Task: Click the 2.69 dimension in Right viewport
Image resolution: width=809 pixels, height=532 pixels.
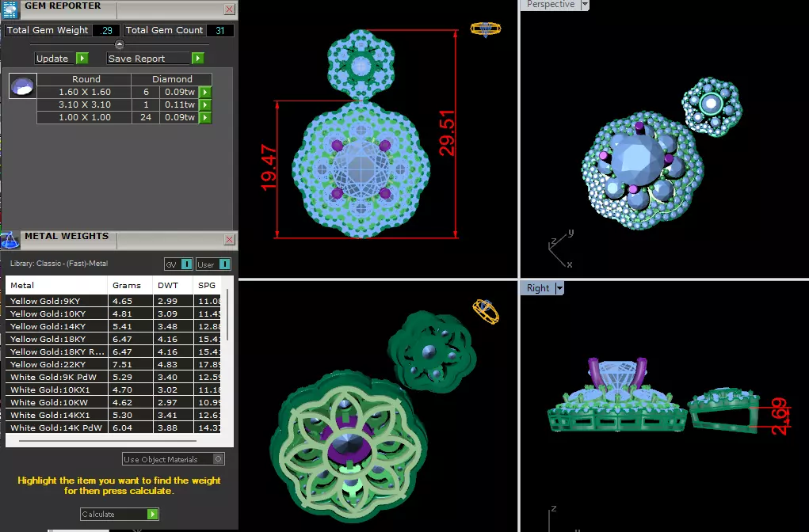Action: point(779,416)
